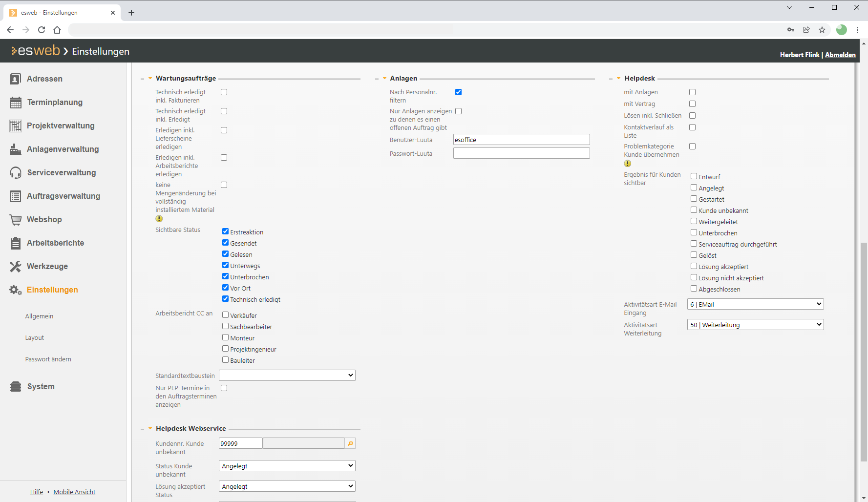Open the Hilfe link
This screenshot has height=502, width=868.
[x=37, y=492]
